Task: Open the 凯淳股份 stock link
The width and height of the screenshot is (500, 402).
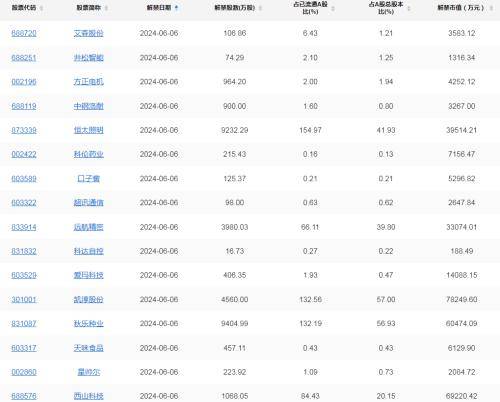Action: (88, 299)
